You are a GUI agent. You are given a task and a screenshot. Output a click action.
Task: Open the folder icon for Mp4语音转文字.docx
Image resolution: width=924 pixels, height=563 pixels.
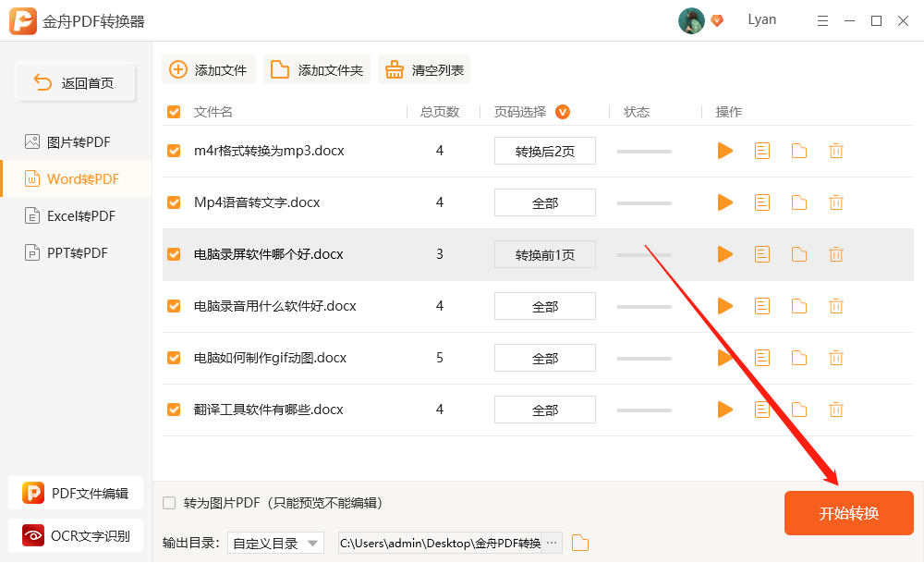799,202
